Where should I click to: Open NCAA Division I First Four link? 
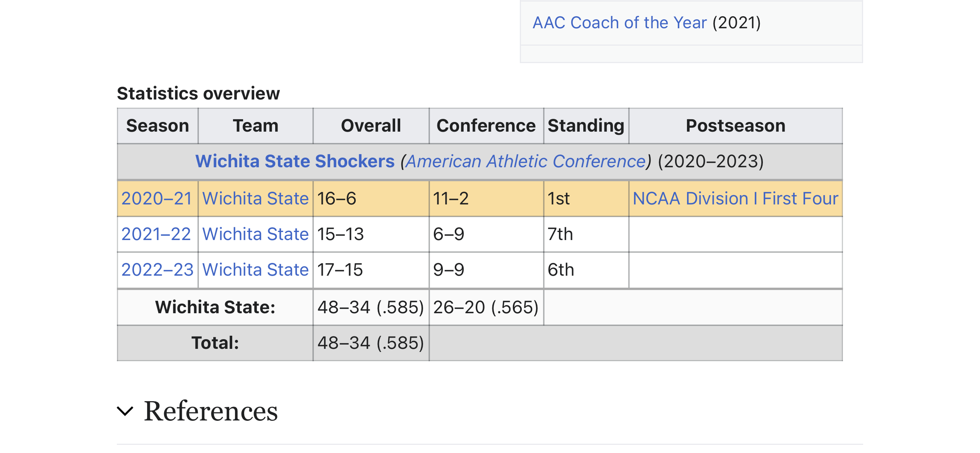pyautogui.click(x=735, y=199)
